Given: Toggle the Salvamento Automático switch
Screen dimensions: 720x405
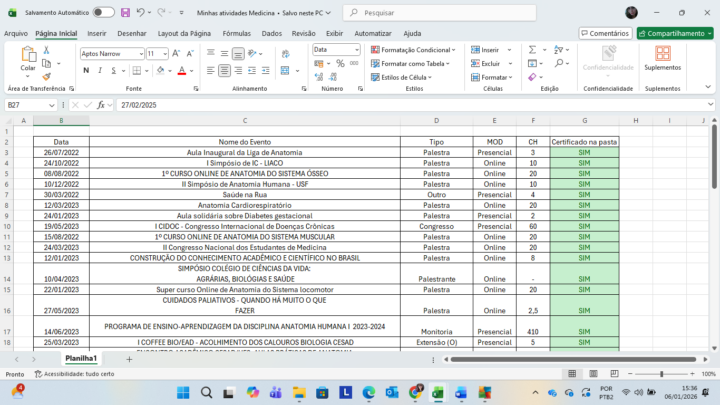Looking at the screenshot, I should tap(103, 12).
